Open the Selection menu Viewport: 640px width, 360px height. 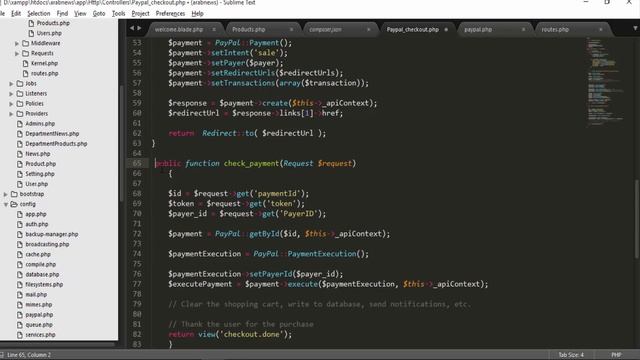[x=38, y=13]
